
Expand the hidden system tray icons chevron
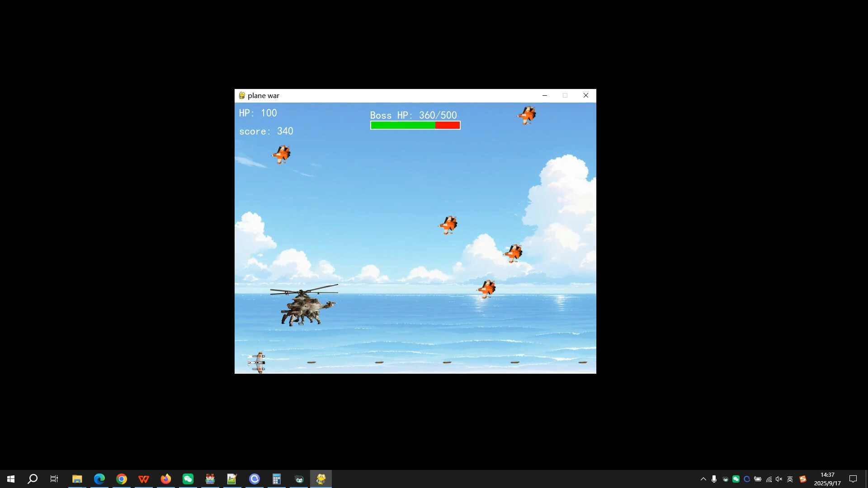tap(703, 479)
